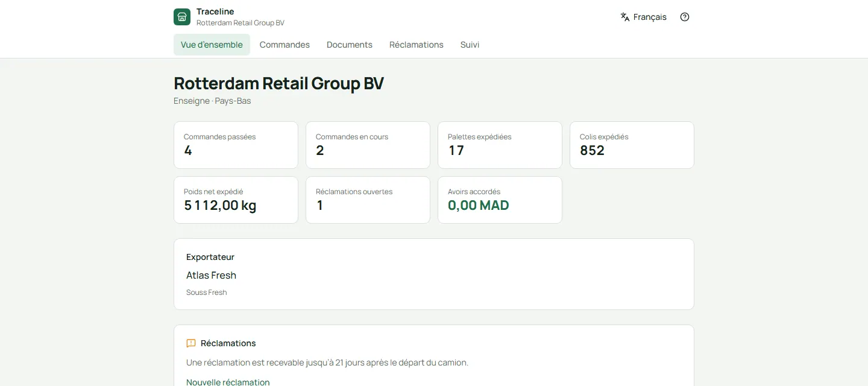868x386 pixels.
Task: Click the Rotterdam Retail Group BV heading
Action: pos(278,83)
